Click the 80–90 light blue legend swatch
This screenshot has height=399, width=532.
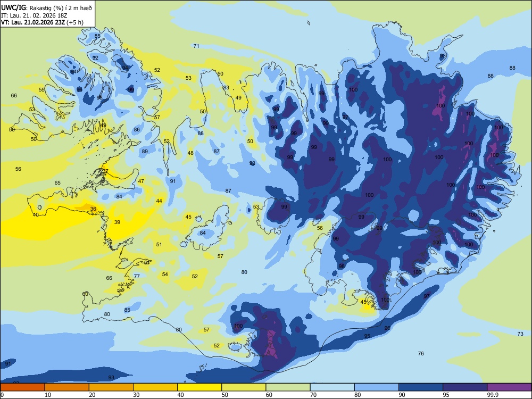(x=377, y=387)
